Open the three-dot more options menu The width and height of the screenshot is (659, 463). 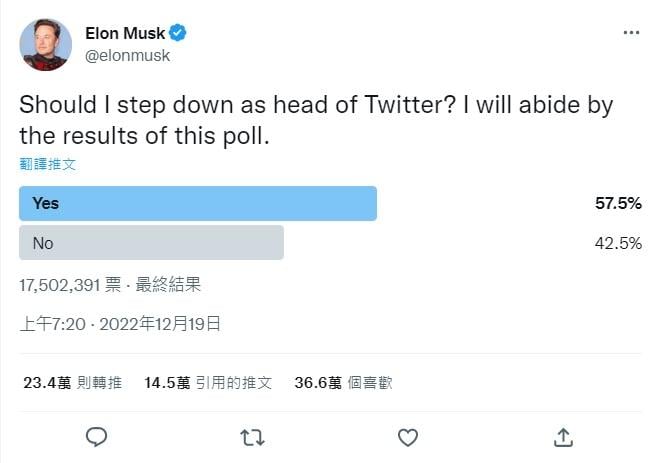(x=631, y=33)
